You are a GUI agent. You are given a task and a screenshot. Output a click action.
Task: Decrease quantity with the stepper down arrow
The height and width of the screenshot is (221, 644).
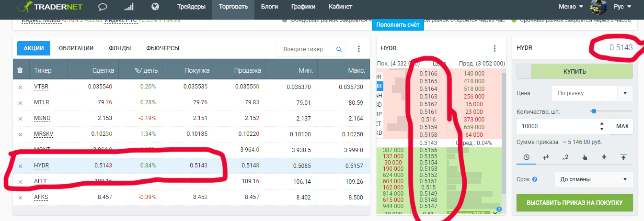pyautogui.click(x=602, y=129)
